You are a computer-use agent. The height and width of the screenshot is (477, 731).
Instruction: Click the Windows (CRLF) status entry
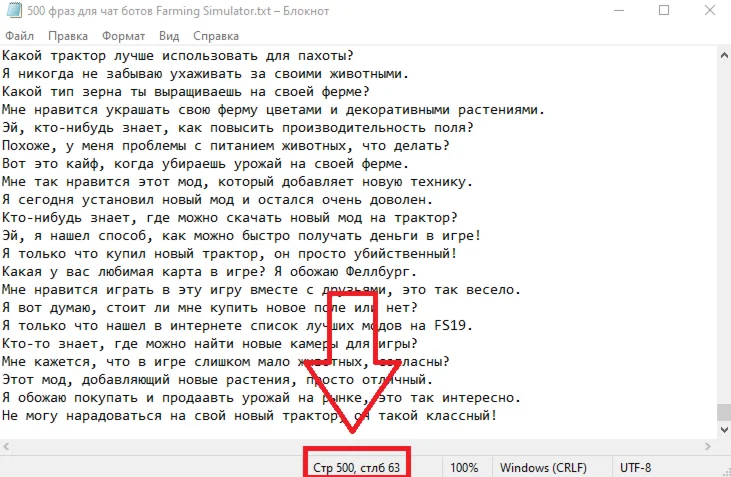[x=543, y=467]
